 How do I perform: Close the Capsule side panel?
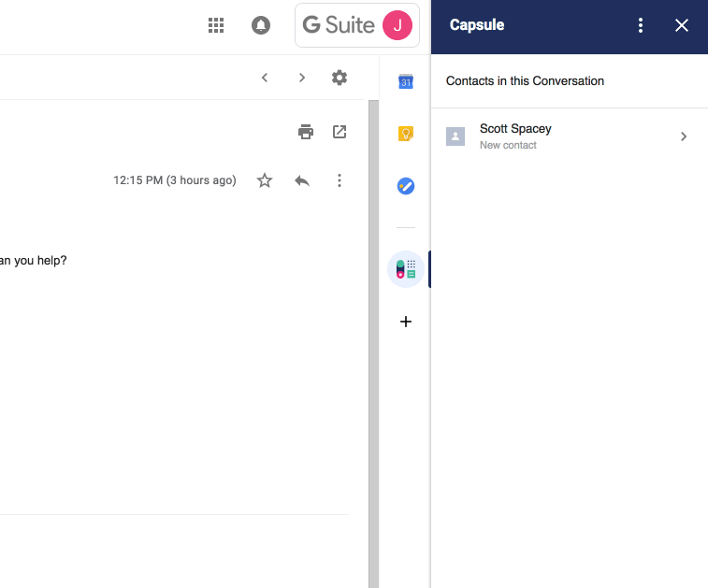pyautogui.click(x=682, y=25)
